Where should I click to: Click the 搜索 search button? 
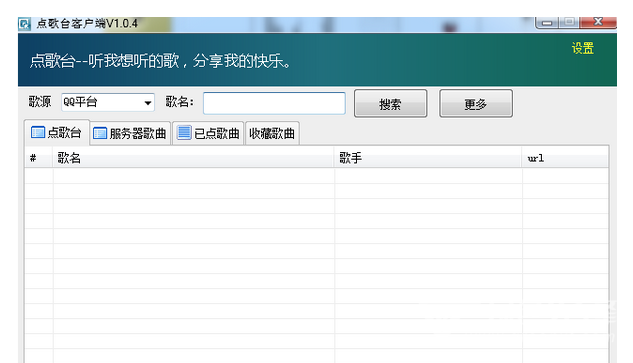390,104
